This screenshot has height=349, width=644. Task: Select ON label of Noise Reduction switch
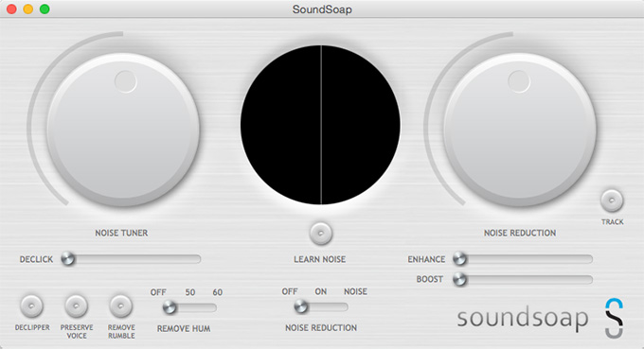(321, 291)
